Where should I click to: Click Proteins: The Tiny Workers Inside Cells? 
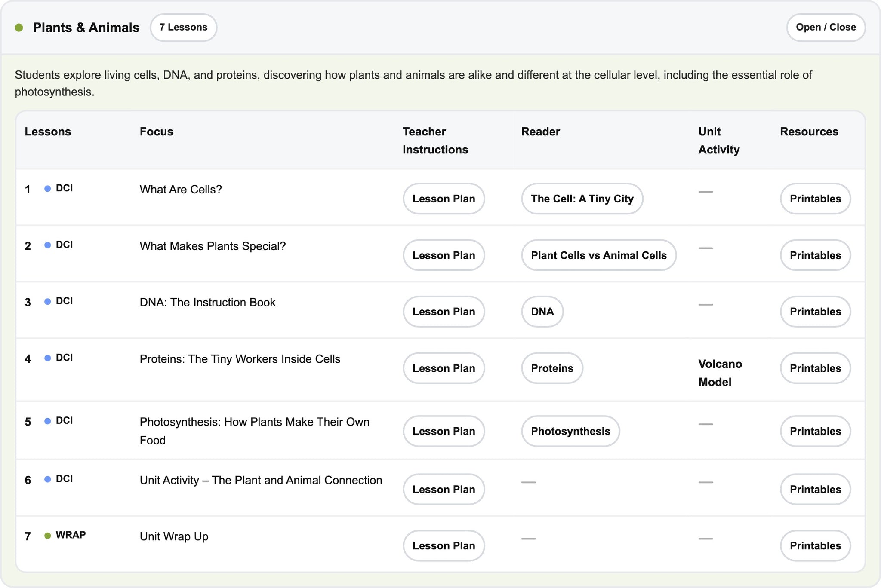(x=240, y=359)
